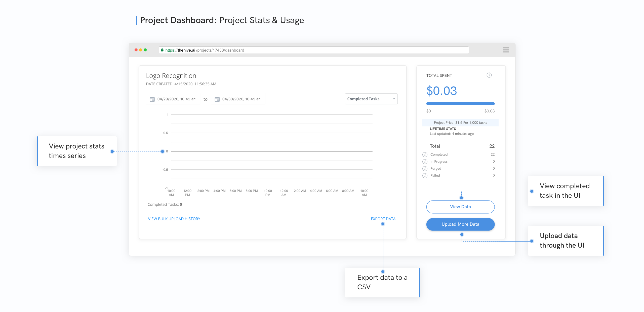The height and width of the screenshot is (312, 644).
Task: Click the Total Spent info icon
Action: coord(489,75)
